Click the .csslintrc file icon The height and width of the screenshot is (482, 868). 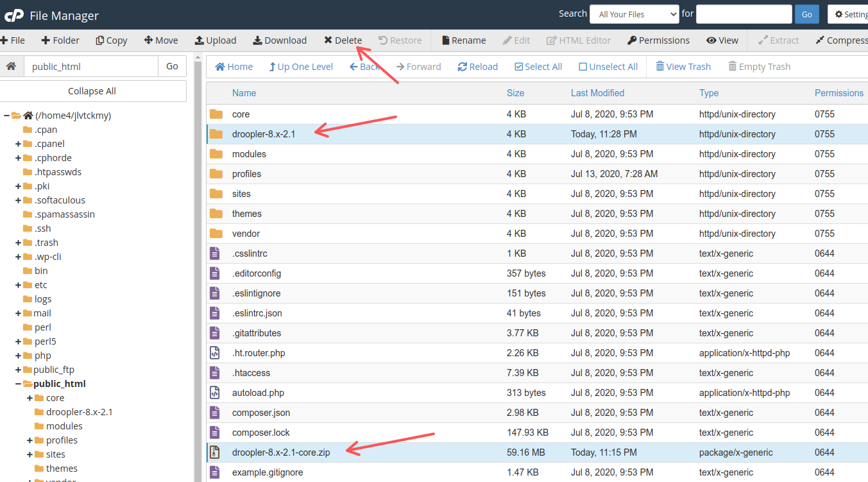[x=215, y=254]
